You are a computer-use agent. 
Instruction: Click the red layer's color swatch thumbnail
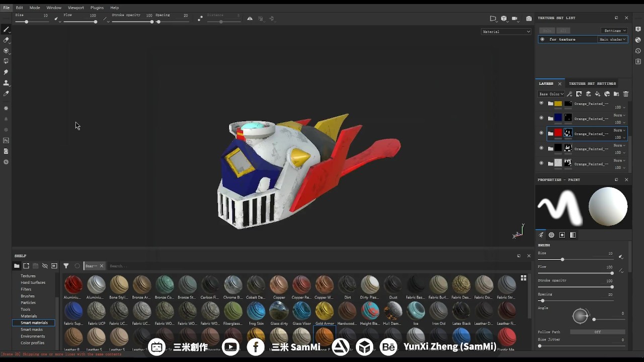pyautogui.click(x=558, y=133)
